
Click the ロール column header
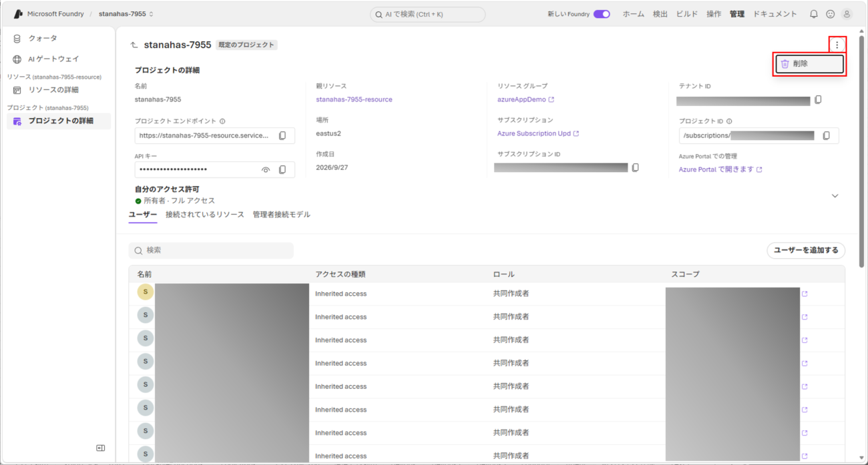point(503,274)
